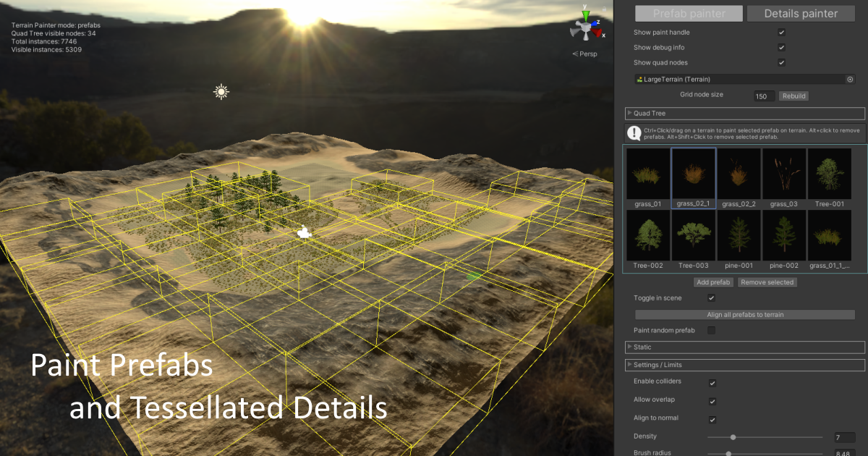Select grass_03 prefab thumbnail
This screenshot has width=868, height=456.
point(783,178)
